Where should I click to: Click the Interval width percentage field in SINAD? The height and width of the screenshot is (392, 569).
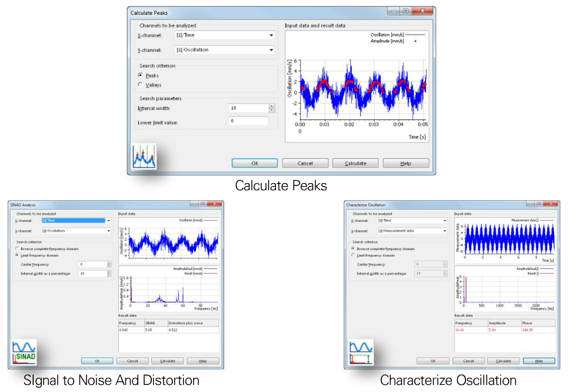click(x=92, y=274)
